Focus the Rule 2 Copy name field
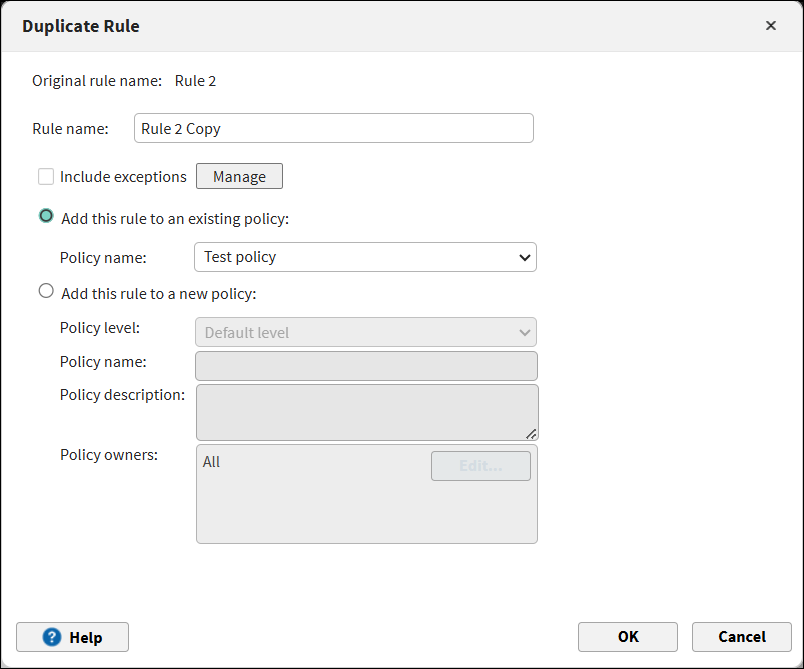 point(333,129)
